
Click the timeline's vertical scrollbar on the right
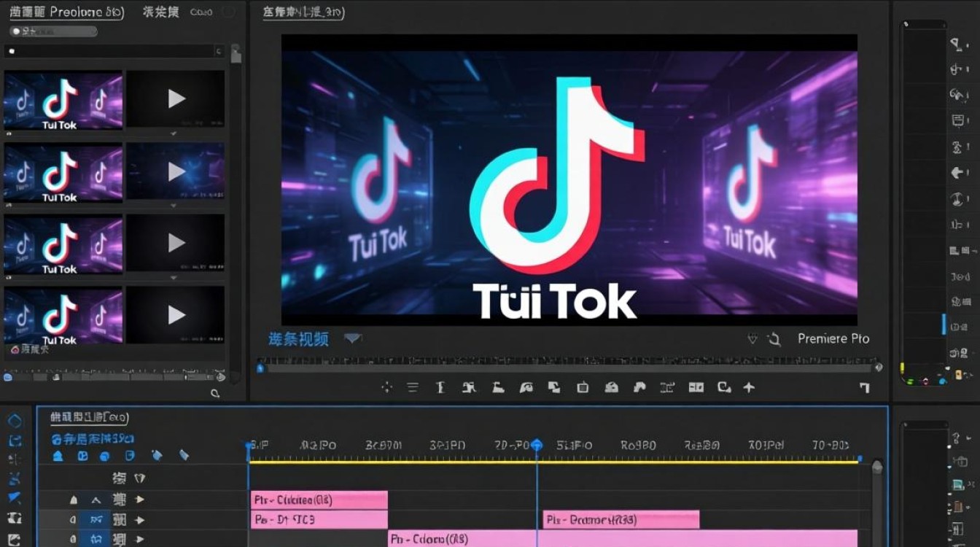point(877,503)
